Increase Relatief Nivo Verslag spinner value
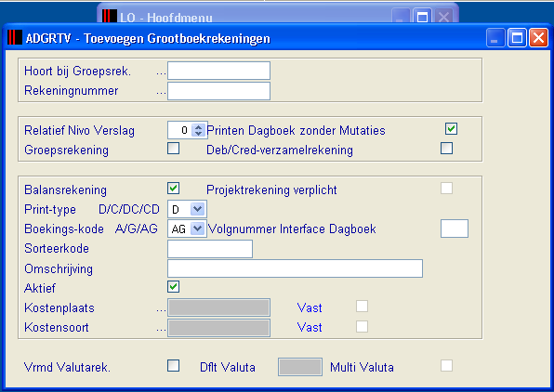 [x=198, y=127]
